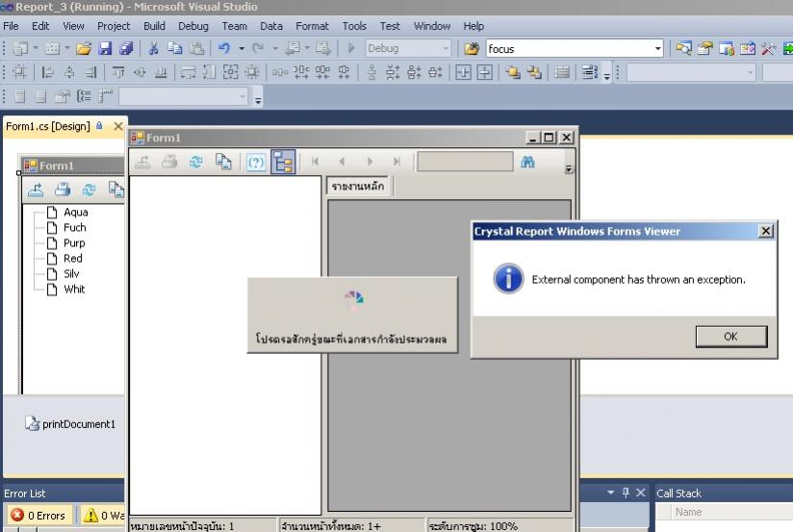793x532 pixels.
Task: Open the Debug menu
Action: click(193, 26)
